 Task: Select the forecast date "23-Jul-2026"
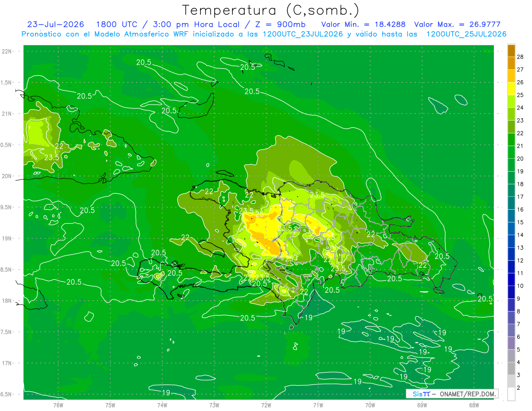[x=56, y=24]
